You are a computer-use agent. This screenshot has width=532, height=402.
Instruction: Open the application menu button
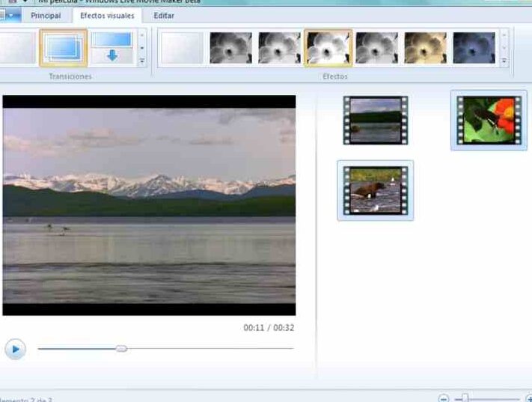[10, 15]
